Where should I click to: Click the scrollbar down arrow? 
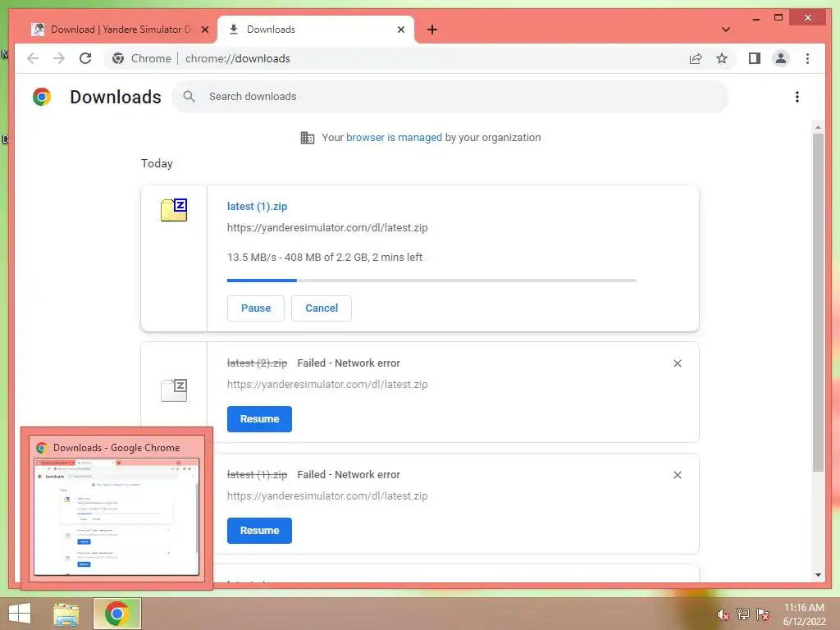tap(818, 575)
